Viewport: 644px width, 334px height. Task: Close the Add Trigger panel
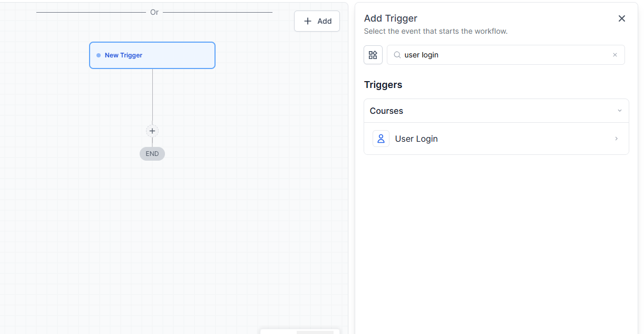622,18
